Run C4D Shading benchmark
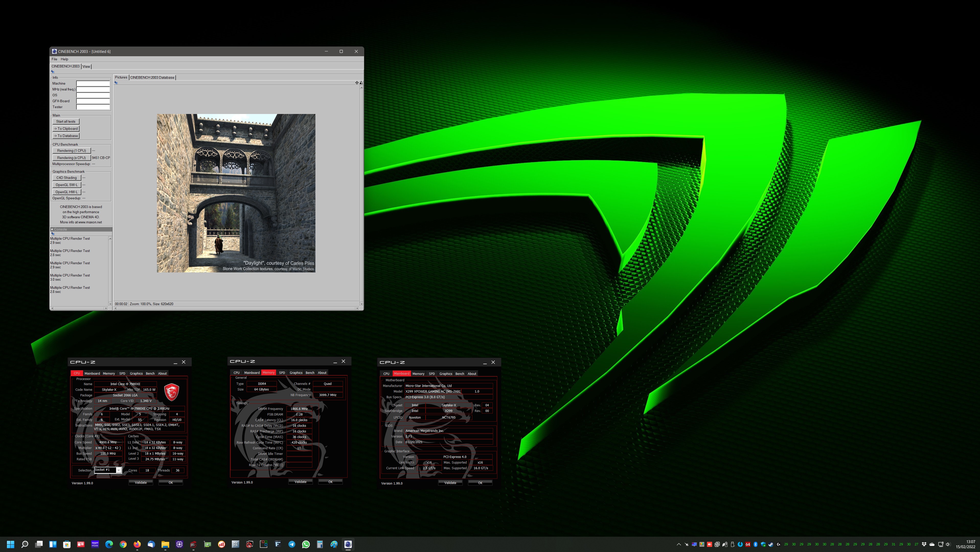 (x=66, y=178)
